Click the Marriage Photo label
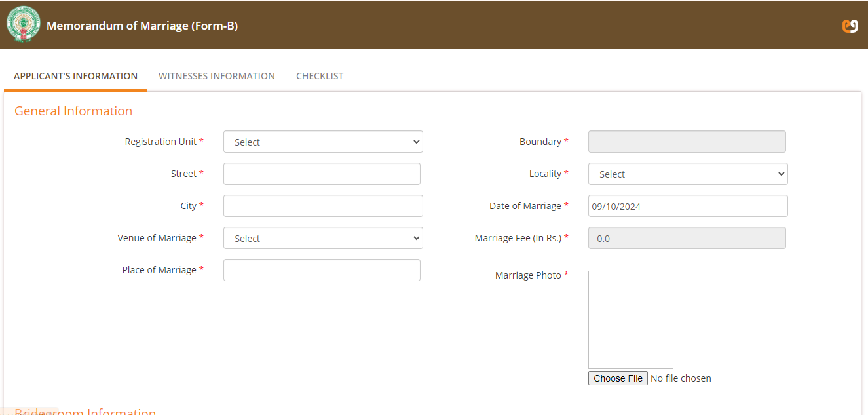The width and height of the screenshot is (868, 415). point(532,275)
